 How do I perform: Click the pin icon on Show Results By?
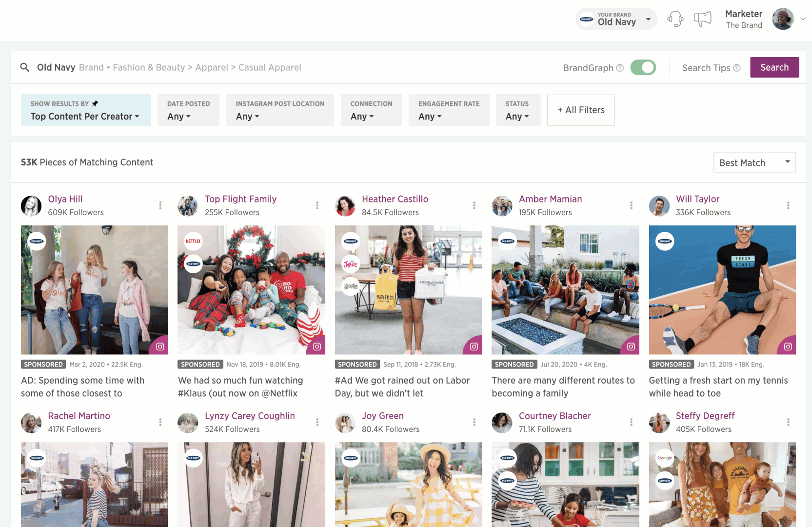(x=95, y=103)
